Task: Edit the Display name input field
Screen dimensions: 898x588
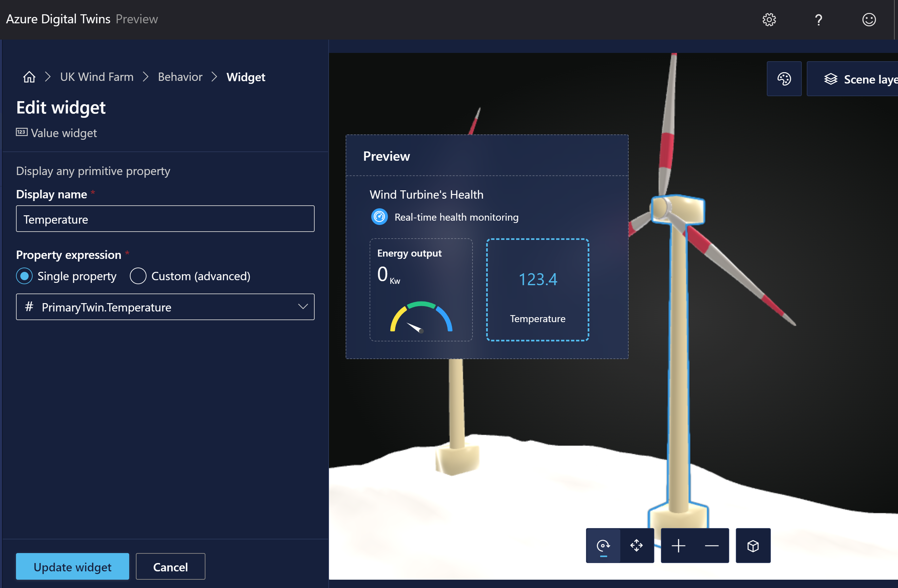Action: coord(165,219)
